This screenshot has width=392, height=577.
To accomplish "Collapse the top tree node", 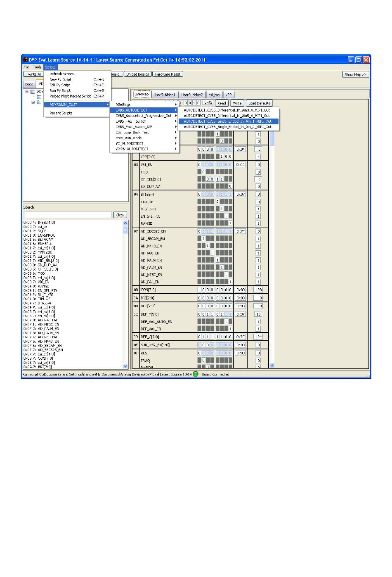I will 27,92.
